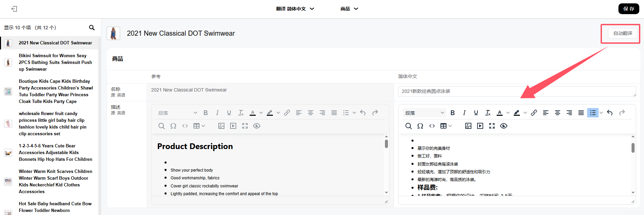Click the exit icon at top left
Viewport: 644px width, 215px height.
point(14,9)
